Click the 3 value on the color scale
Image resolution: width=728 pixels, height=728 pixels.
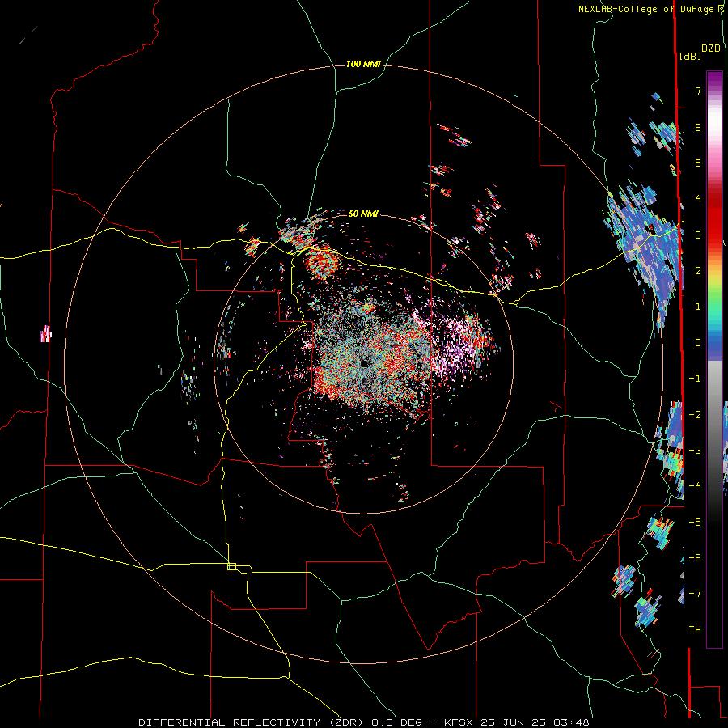(698, 235)
